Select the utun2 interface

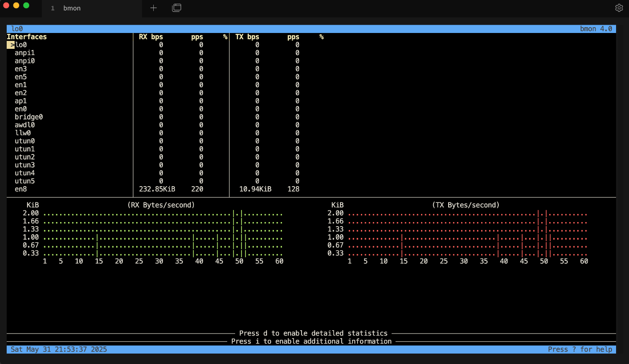[x=25, y=157]
